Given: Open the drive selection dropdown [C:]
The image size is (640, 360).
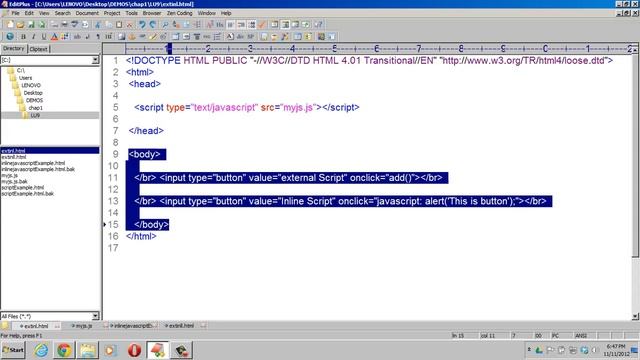Looking at the screenshot, I should point(95,60).
